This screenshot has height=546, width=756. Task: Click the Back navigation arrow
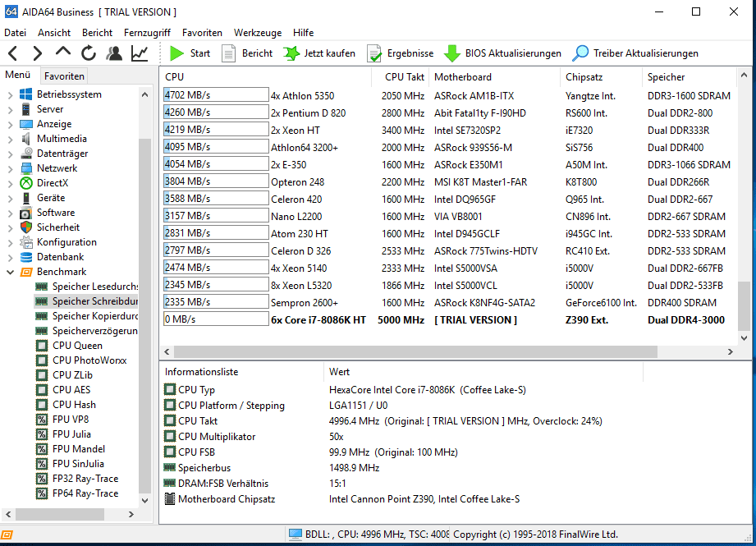pyautogui.click(x=13, y=53)
